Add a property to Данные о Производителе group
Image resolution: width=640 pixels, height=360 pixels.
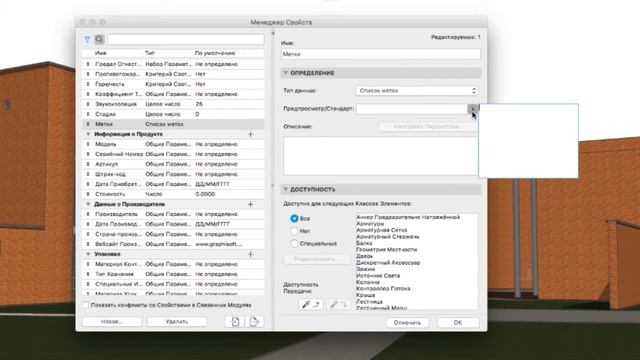251,204
